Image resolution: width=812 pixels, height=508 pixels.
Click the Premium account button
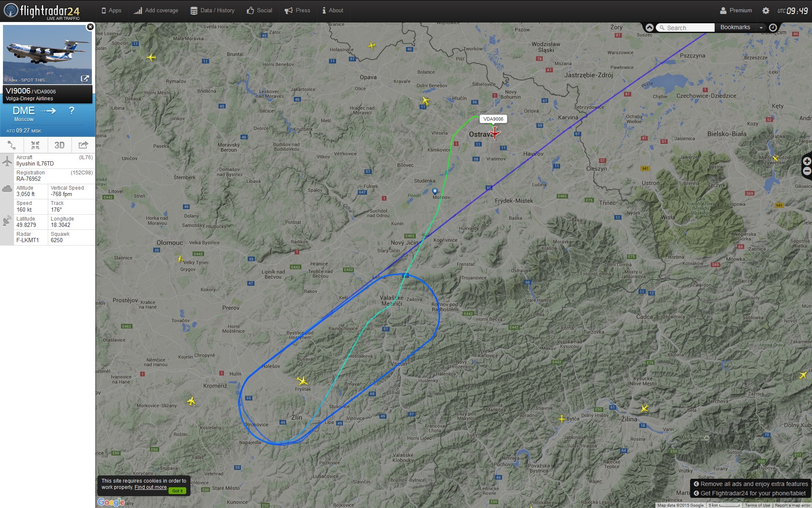736,11
